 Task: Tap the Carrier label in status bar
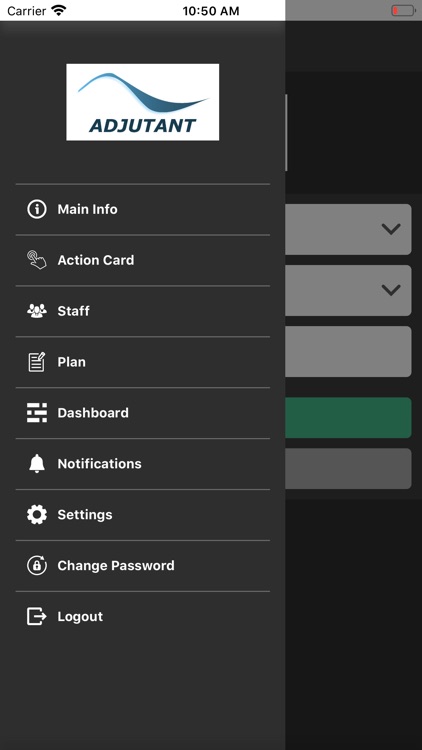[26, 11]
